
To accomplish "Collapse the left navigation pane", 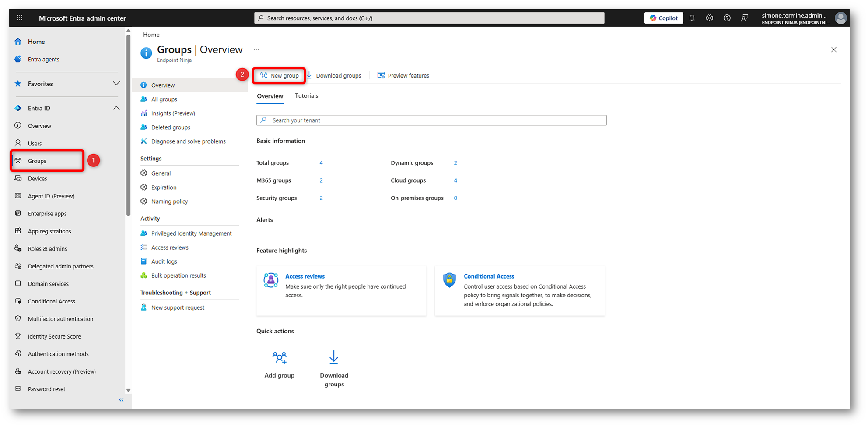I will pos(121,400).
